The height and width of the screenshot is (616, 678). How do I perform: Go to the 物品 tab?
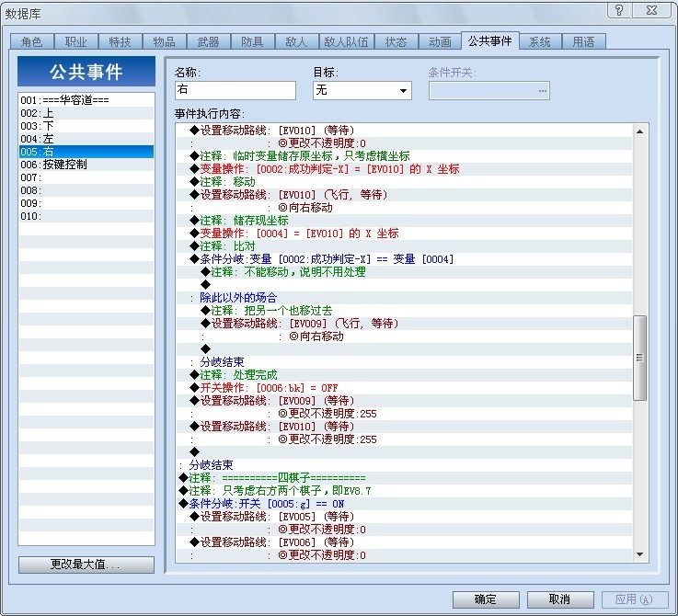pos(165,42)
